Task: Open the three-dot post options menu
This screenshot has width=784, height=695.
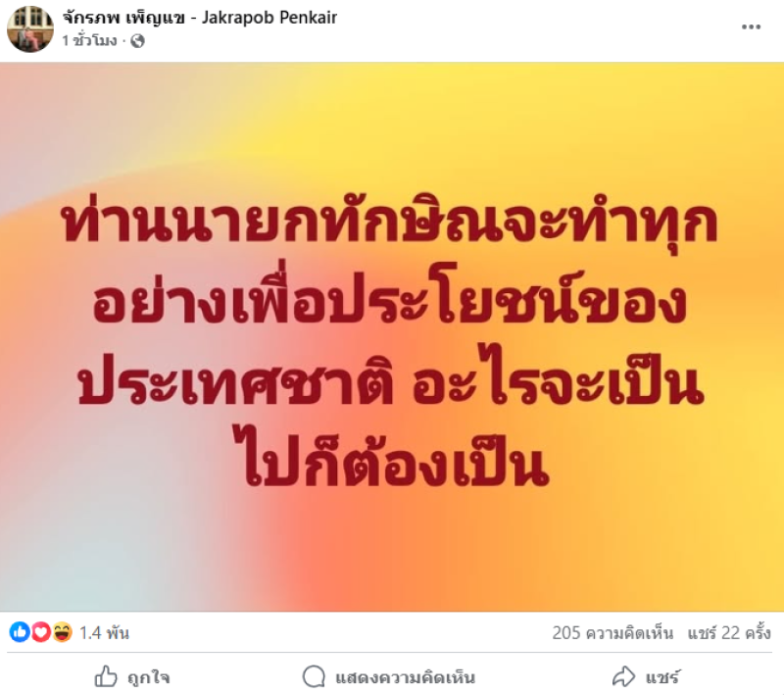Action: pos(751,27)
